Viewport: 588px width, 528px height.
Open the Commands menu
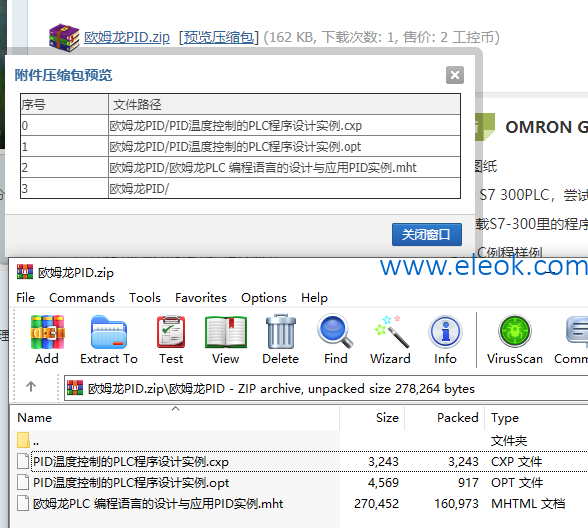click(x=82, y=298)
